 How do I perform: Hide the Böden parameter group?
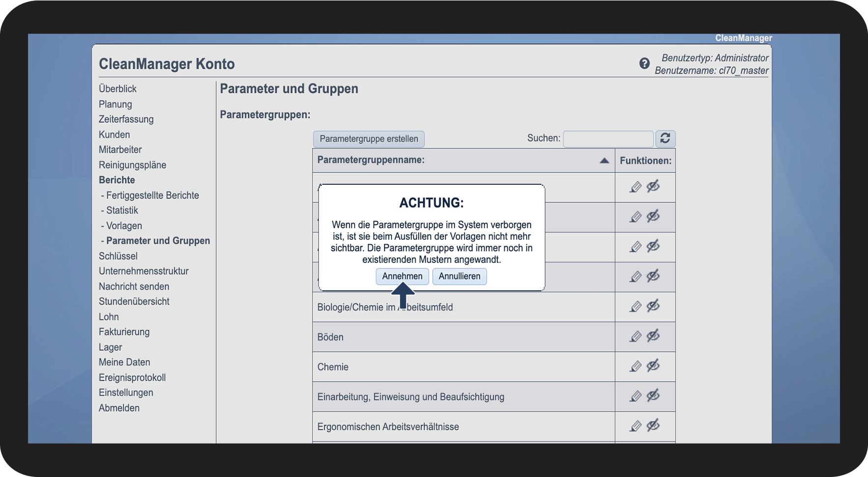[x=653, y=336]
